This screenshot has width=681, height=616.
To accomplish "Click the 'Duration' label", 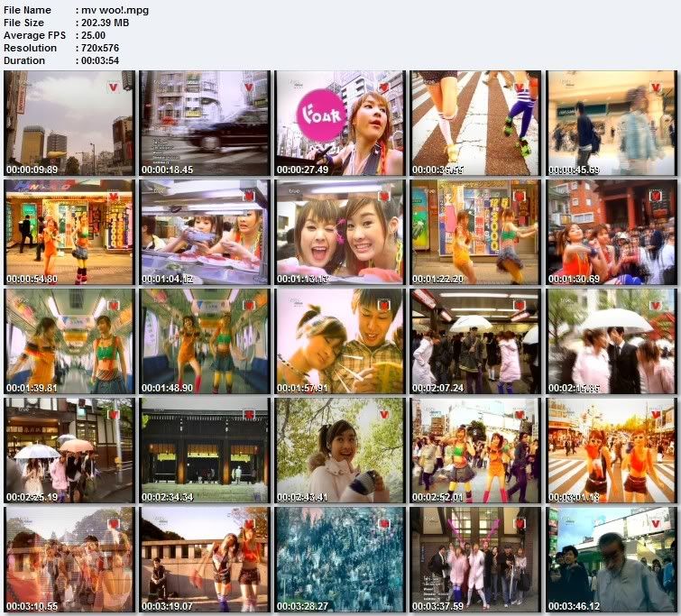I will coord(24,60).
